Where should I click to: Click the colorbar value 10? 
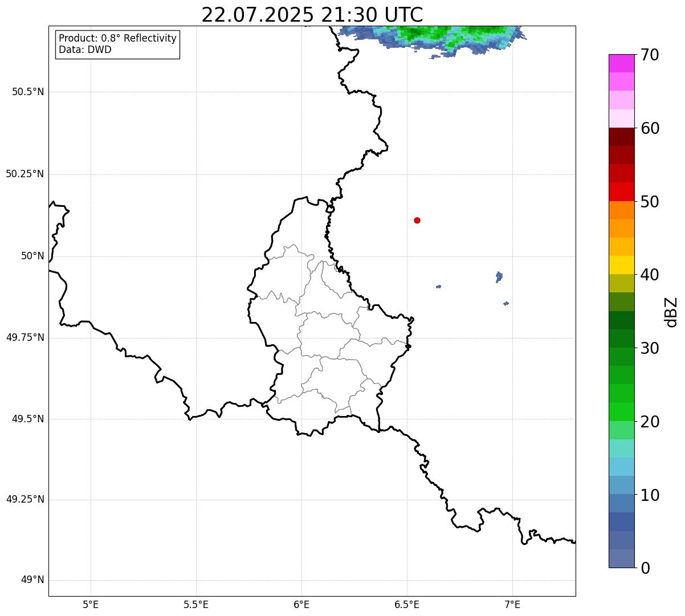point(650,495)
